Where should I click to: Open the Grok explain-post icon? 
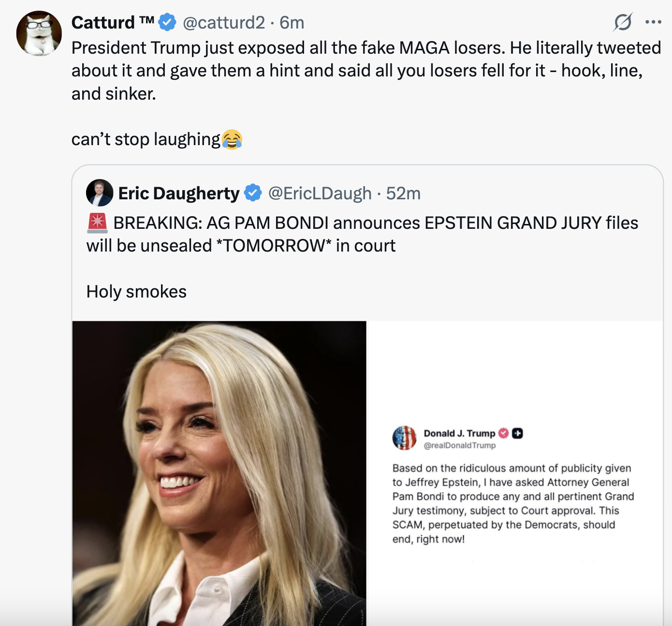tap(623, 22)
